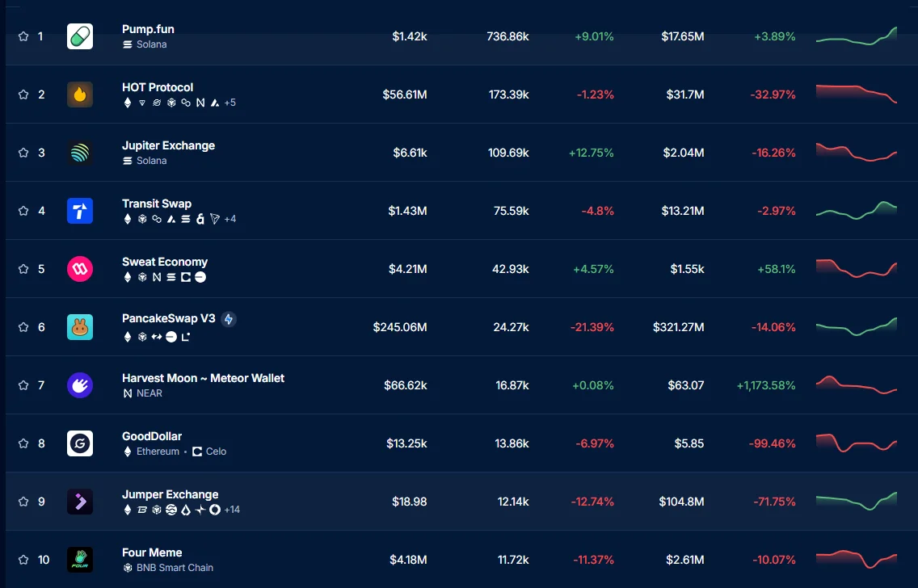Select the Ethereum icon under HOT Protocol

coord(128,103)
